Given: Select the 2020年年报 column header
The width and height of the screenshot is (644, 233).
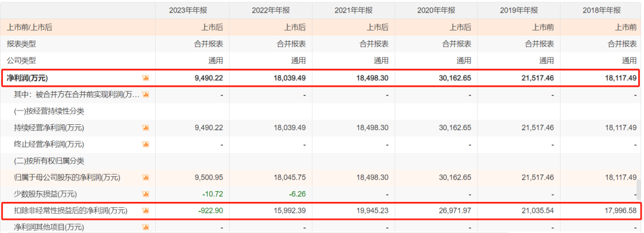Looking at the screenshot, I should [x=436, y=10].
